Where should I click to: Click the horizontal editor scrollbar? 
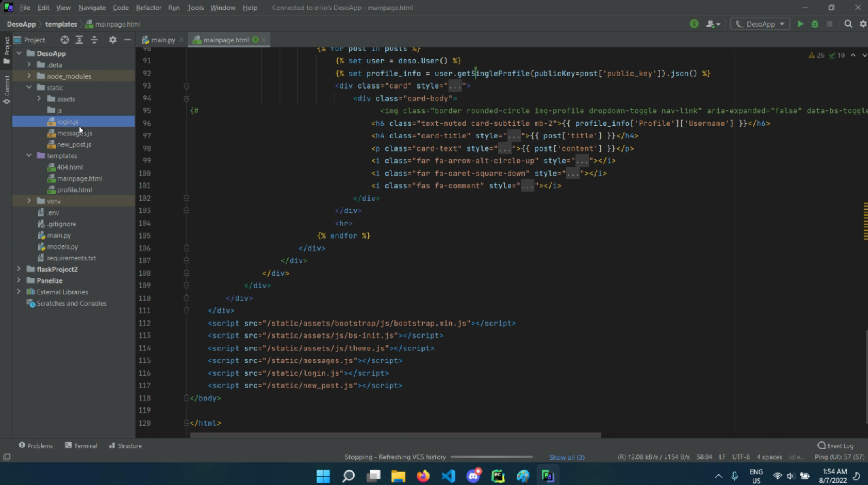(x=395, y=435)
